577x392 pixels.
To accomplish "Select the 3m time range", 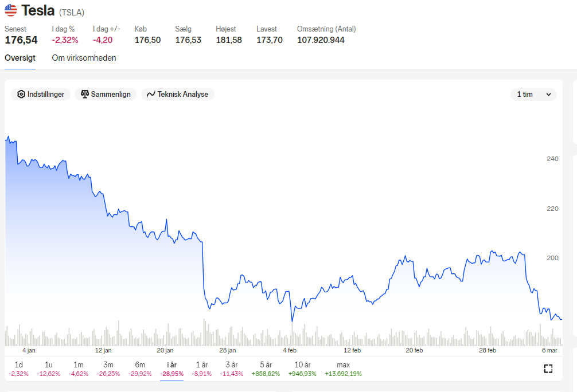I will [108, 369].
